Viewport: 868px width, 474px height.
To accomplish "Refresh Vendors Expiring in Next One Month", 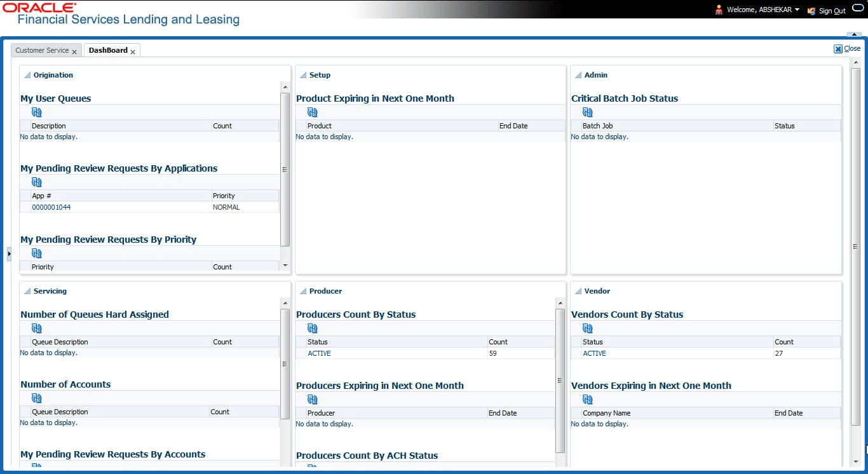I will click(x=588, y=400).
